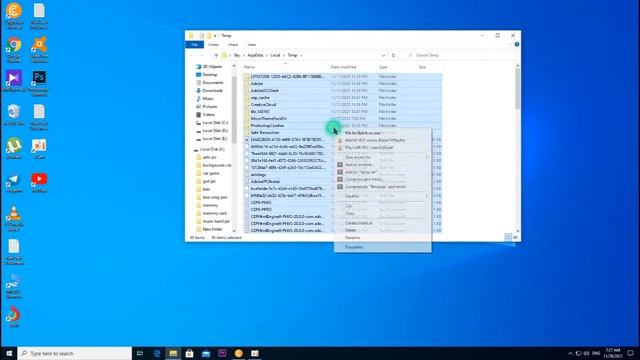Click the Explorer help question mark icon
The image size is (640, 360).
click(517, 44)
